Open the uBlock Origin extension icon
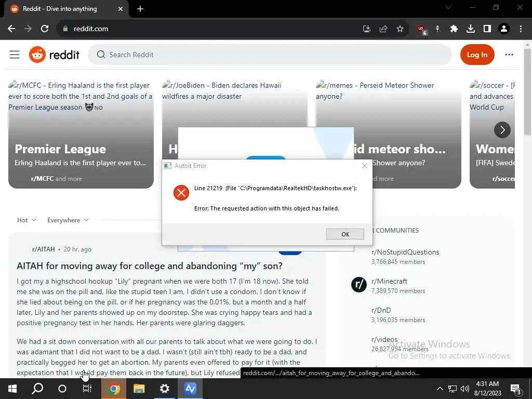532x399 pixels. coord(422,30)
